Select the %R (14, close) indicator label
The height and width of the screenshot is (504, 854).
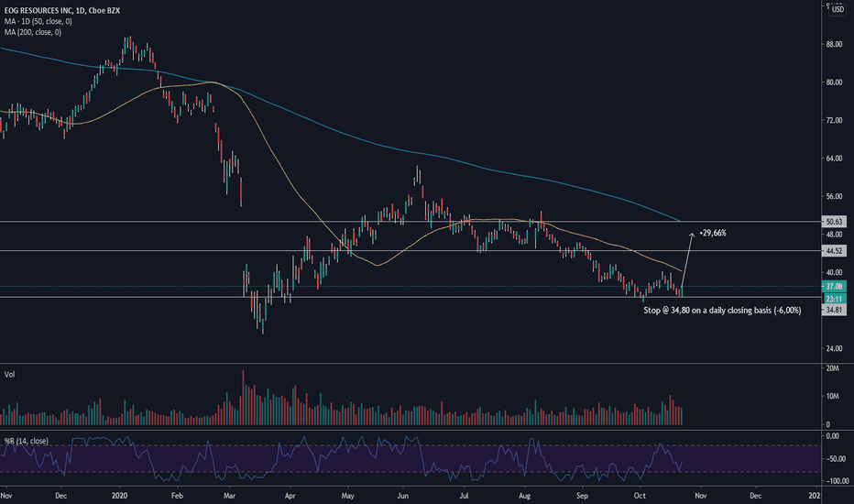coord(27,441)
